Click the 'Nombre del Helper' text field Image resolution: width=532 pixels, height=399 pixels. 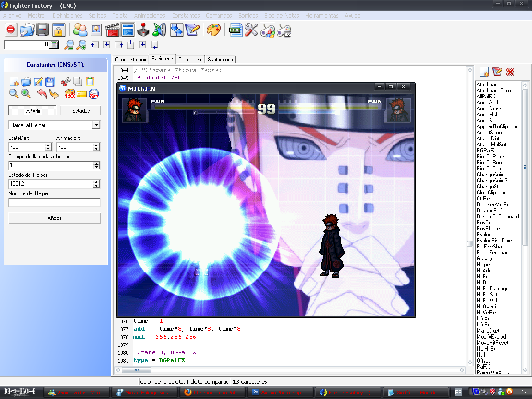(x=54, y=203)
